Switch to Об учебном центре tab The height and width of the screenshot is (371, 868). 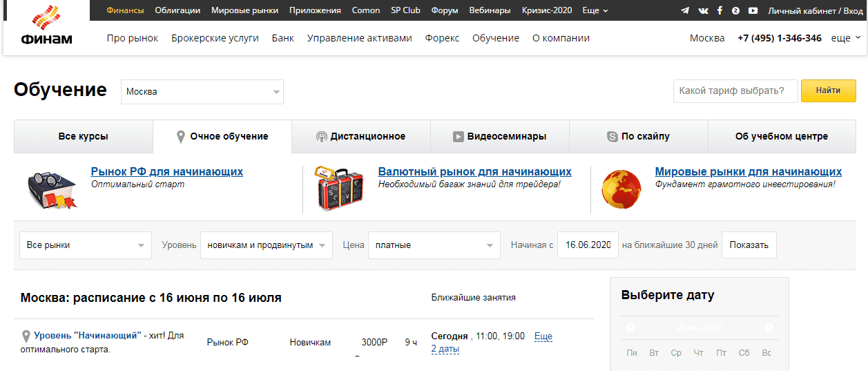tap(782, 136)
